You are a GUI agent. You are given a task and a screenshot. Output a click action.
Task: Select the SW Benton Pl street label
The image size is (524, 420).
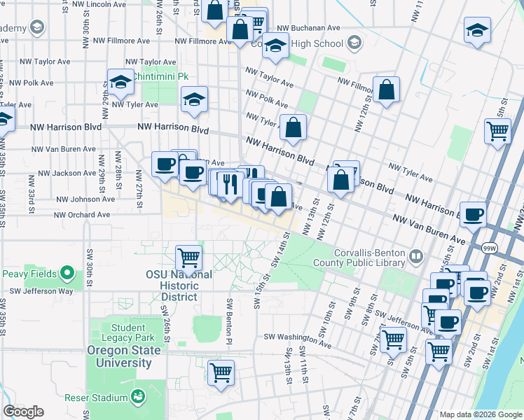[x=229, y=321]
